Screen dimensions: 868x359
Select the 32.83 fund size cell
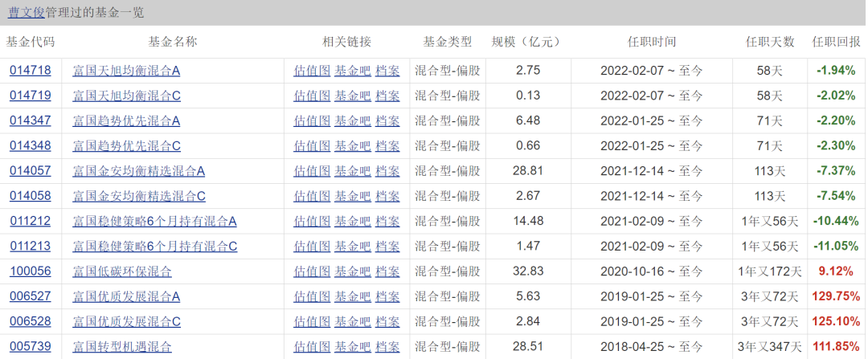pos(528,271)
